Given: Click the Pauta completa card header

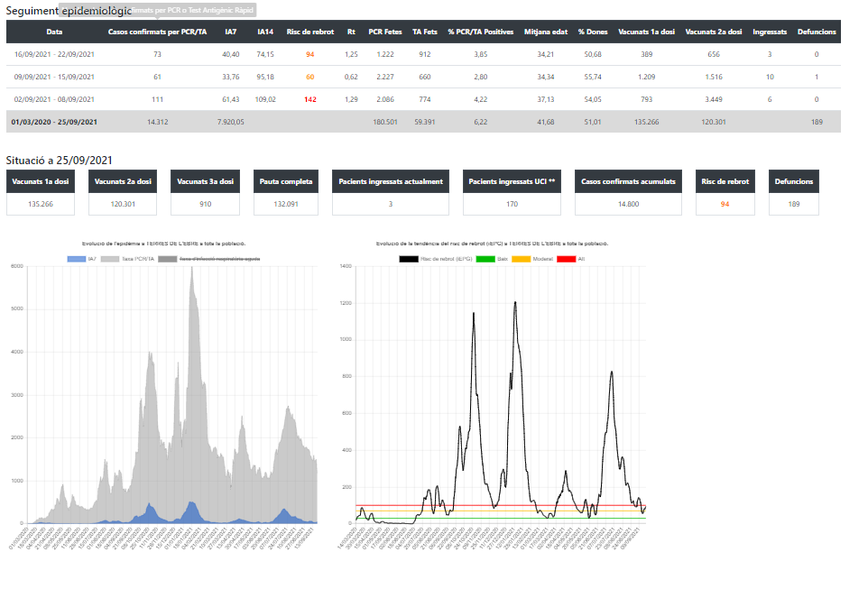Looking at the screenshot, I should click(286, 181).
